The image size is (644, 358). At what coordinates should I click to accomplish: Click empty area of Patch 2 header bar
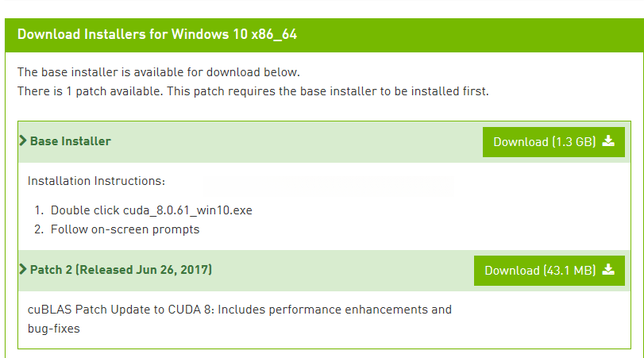tap(341, 270)
